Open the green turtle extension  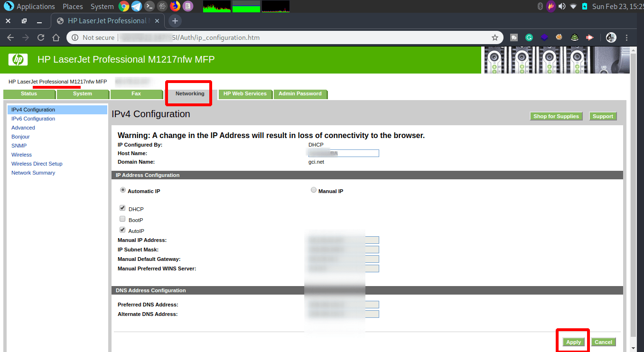574,37
